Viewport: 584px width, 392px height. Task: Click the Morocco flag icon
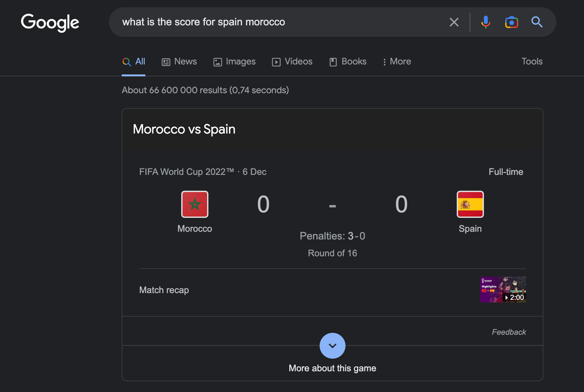click(x=195, y=204)
